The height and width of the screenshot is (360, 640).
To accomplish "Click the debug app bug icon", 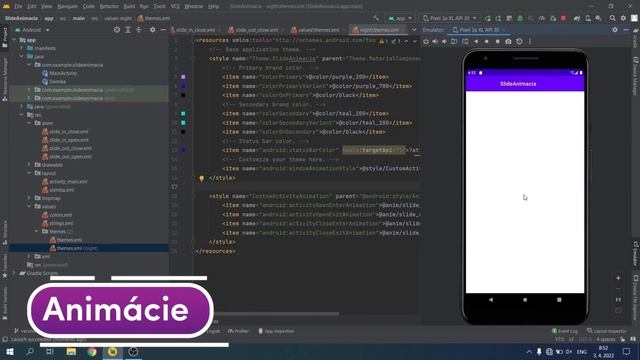I will pos(520,18).
